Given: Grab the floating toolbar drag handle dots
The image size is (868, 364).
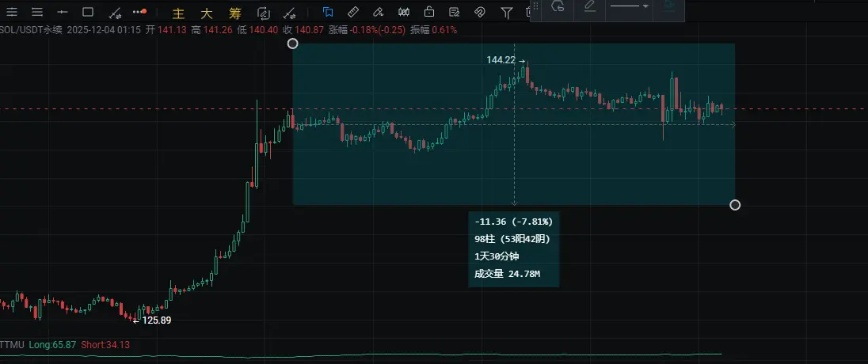Looking at the screenshot, I should point(535,6).
